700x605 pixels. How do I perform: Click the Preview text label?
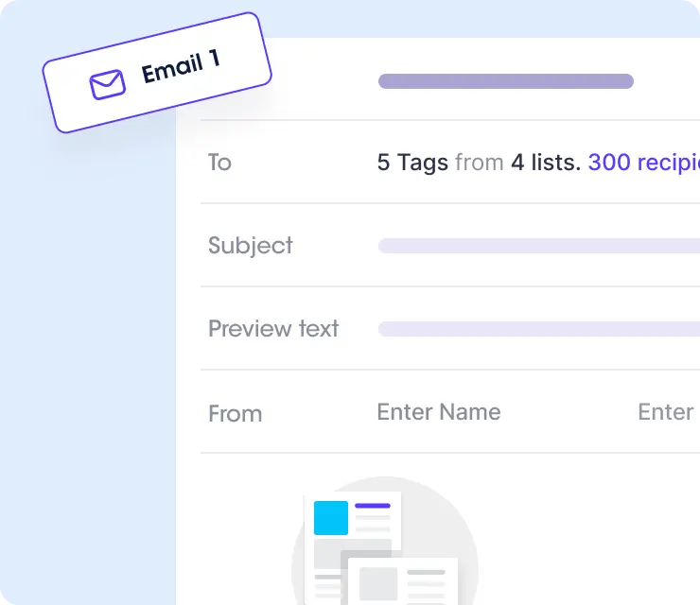point(273,329)
